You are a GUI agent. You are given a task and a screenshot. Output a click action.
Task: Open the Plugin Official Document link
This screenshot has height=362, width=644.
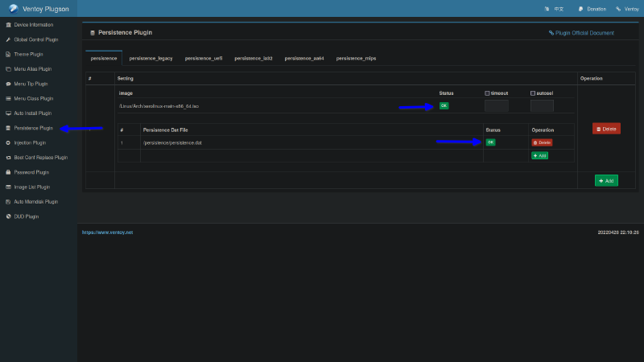(x=581, y=33)
